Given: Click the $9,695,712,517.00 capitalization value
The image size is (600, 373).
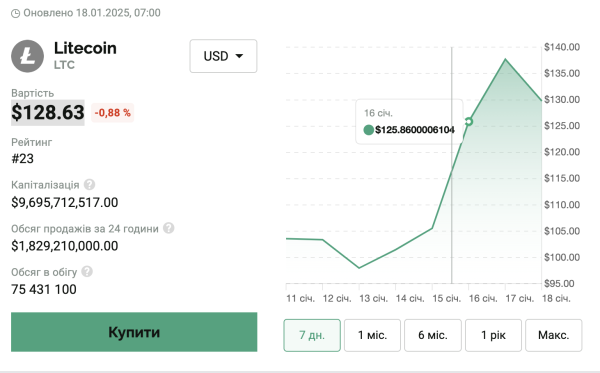Looking at the screenshot, I should tap(65, 202).
